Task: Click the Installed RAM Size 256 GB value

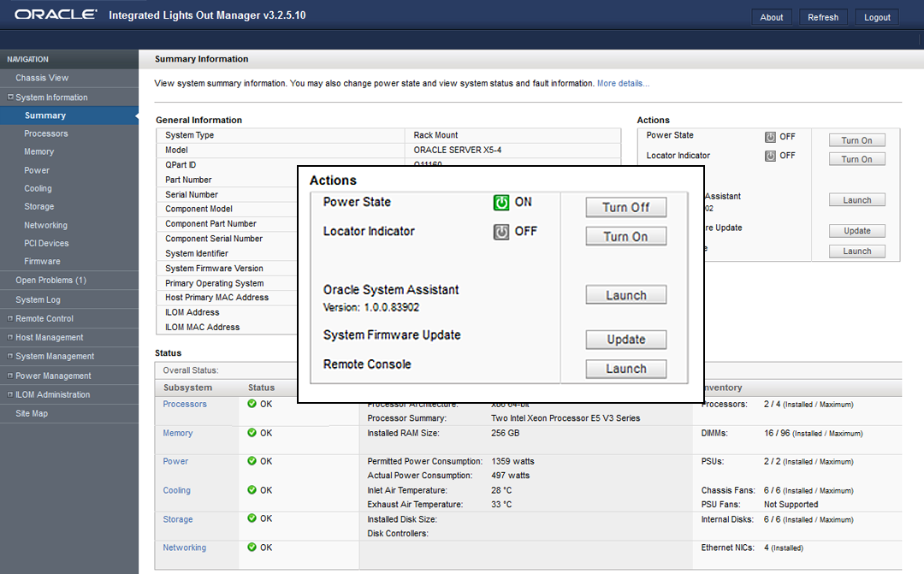Action: point(505,433)
